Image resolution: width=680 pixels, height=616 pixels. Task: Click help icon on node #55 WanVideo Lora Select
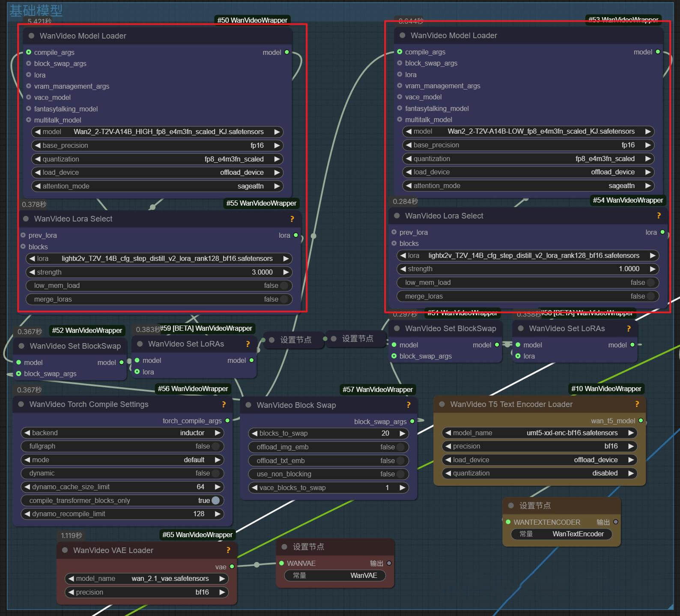click(x=292, y=219)
